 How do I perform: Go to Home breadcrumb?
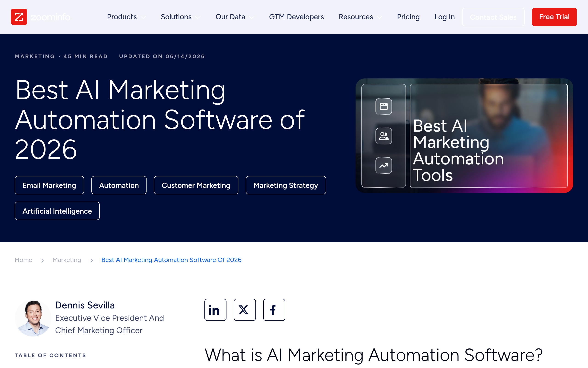click(x=23, y=260)
